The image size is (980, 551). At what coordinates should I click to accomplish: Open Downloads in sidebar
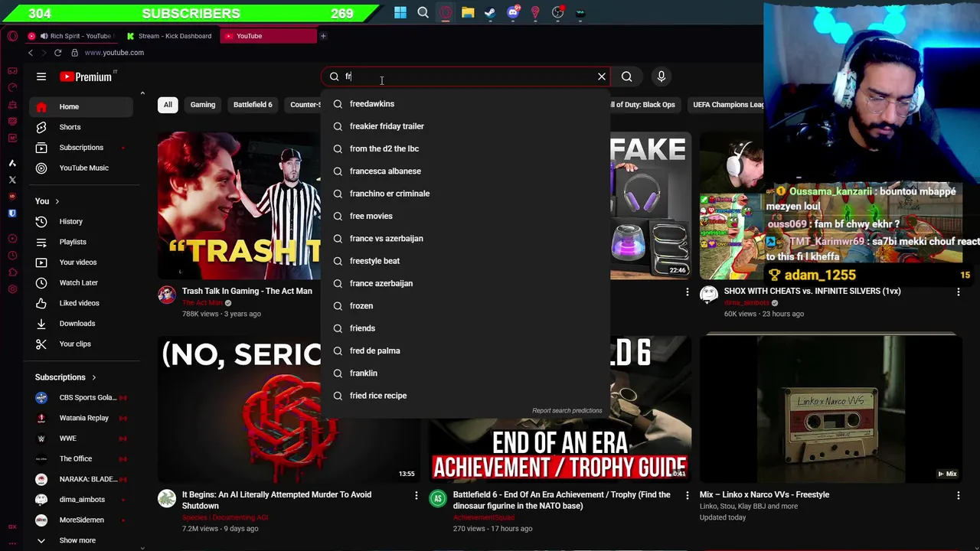click(81, 324)
